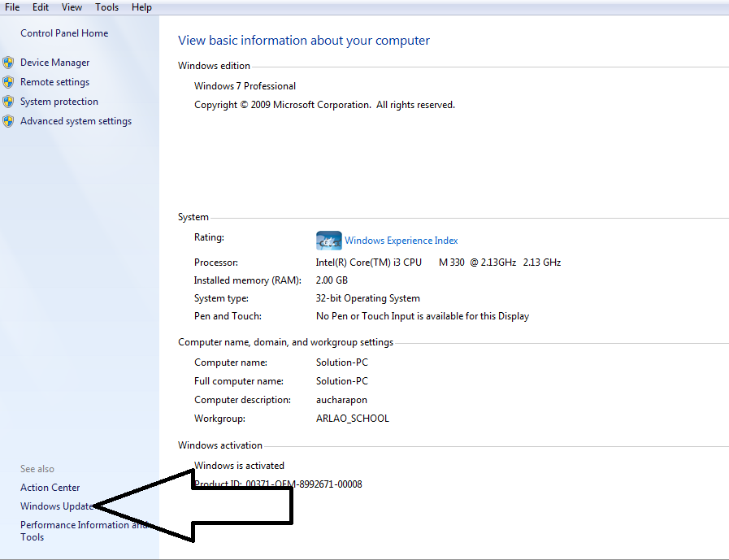The image size is (729, 560).
Task: Click 'Windows is activated' text
Action: (x=239, y=466)
